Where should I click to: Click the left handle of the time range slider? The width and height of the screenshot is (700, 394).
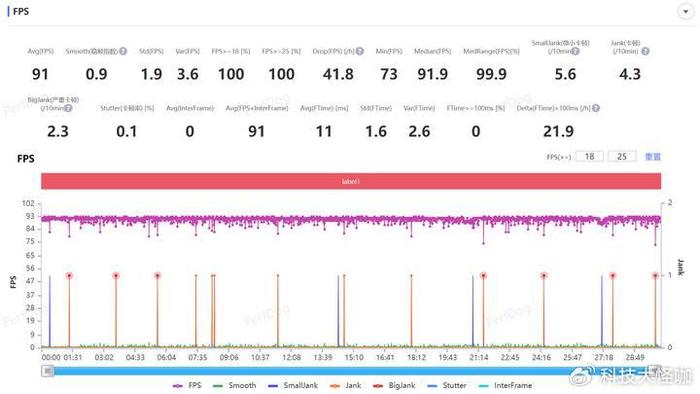tap(47, 371)
